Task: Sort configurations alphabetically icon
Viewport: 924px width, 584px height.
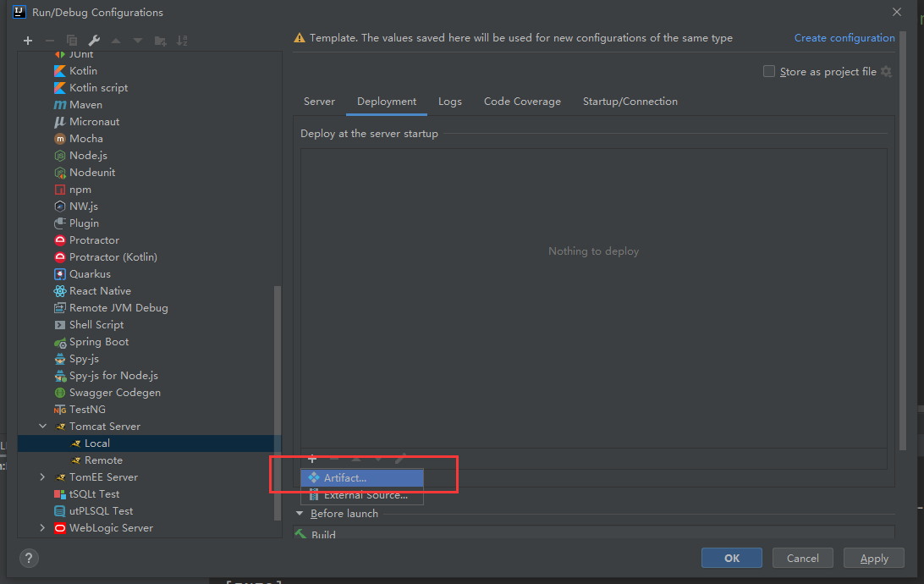Action: pos(182,41)
